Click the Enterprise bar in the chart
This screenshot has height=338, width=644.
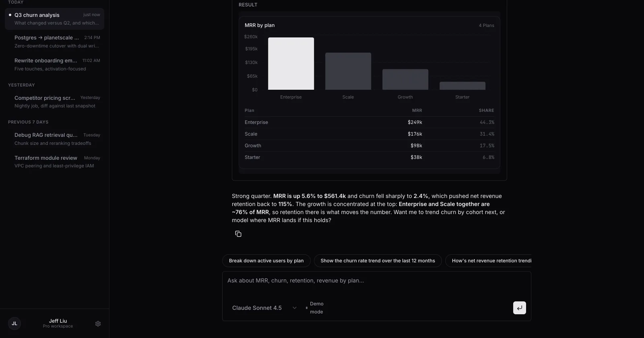click(x=291, y=64)
